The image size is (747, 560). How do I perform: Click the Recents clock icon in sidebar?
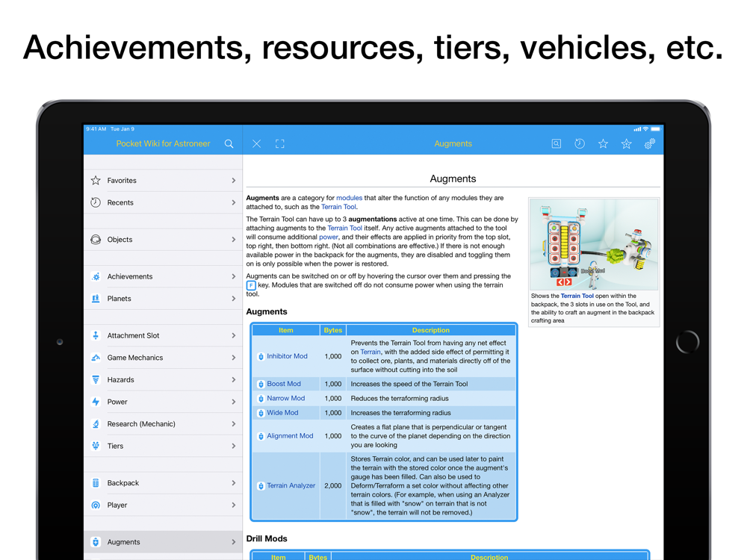click(96, 202)
